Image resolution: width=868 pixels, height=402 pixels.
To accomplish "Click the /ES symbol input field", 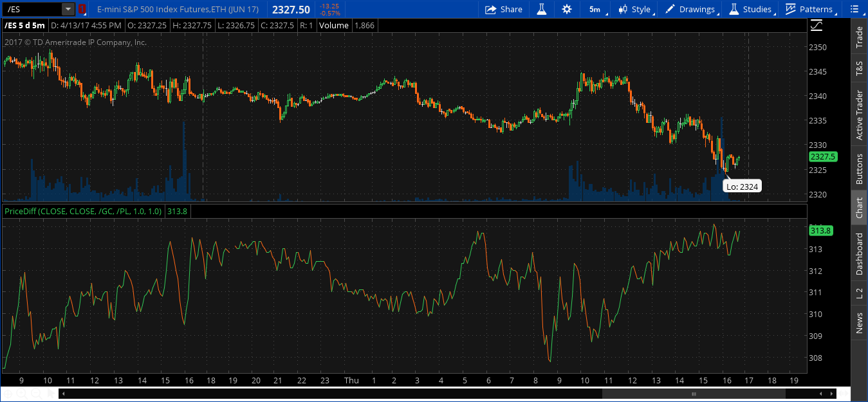I will pyautogui.click(x=32, y=9).
